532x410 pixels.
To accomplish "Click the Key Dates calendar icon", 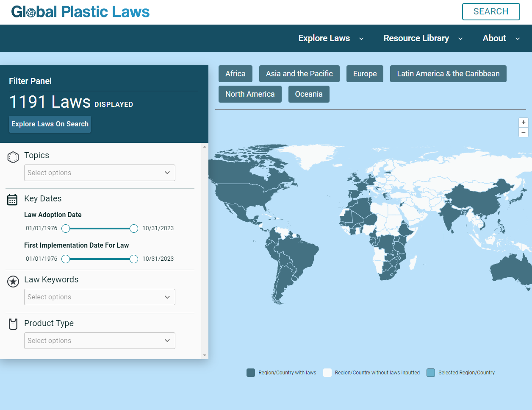I will click(13, 200).
